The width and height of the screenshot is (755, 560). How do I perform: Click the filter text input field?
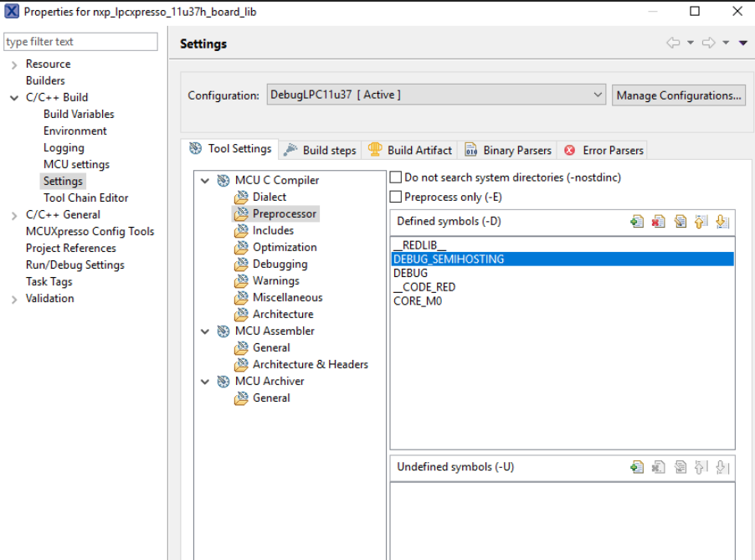coord(80,42)
